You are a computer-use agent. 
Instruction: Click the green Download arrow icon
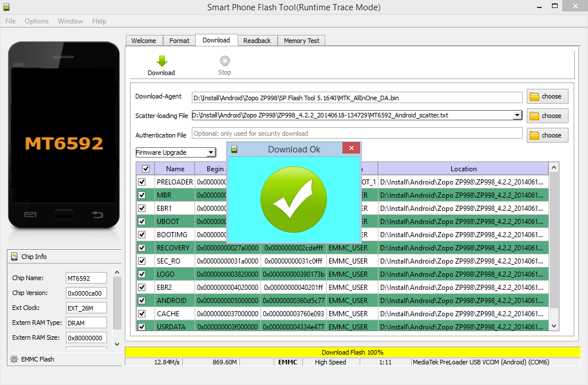(x=161, y=61)
